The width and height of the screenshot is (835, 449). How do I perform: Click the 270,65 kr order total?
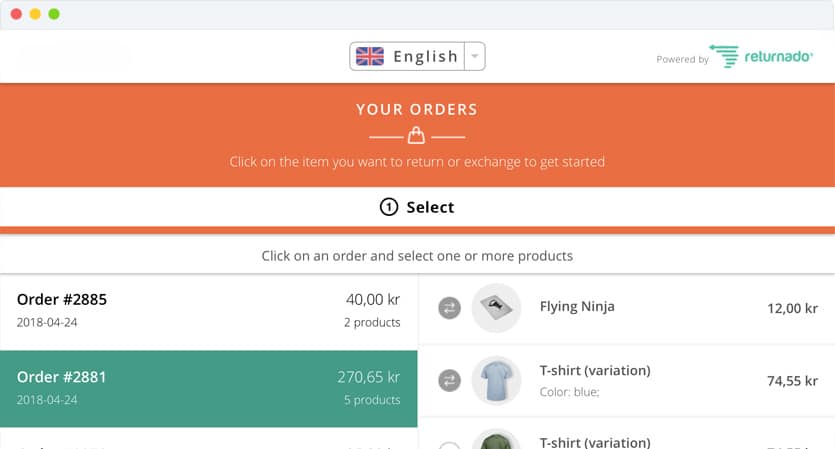(369, 377)
